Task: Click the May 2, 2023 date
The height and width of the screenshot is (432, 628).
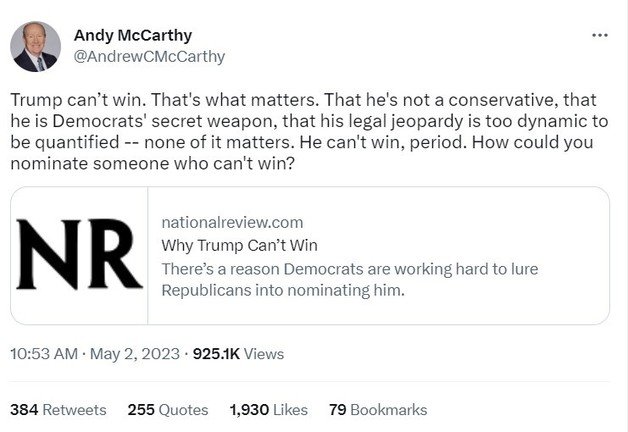Action: click(137, 353)
